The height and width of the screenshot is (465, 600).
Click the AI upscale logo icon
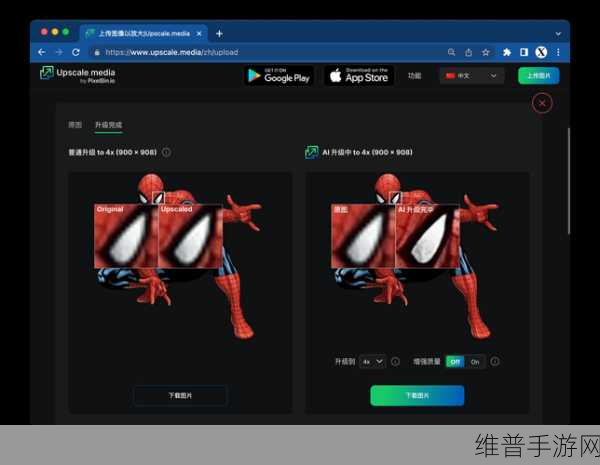pos(311,152)
